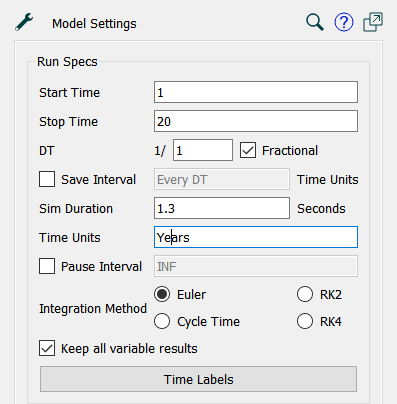This screenshot has height=404, width=397.
Task: Click the wrench Model Settings icon
Action: tap(24, 22)
